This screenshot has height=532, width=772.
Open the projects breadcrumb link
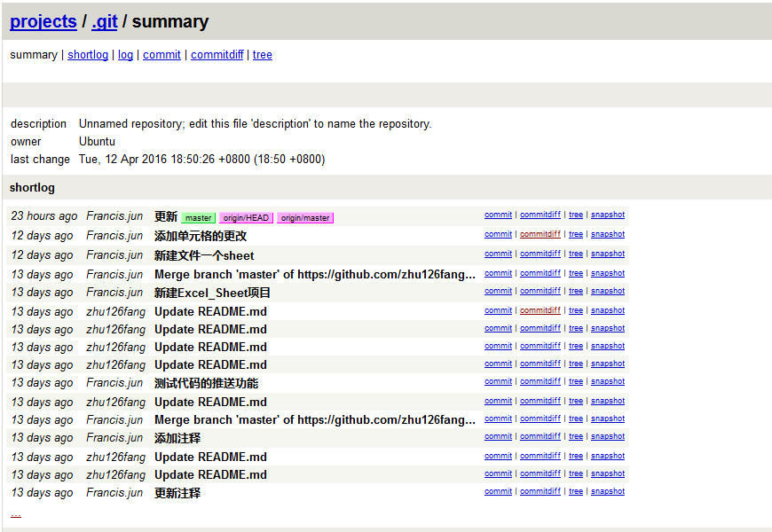click(43, 21)
